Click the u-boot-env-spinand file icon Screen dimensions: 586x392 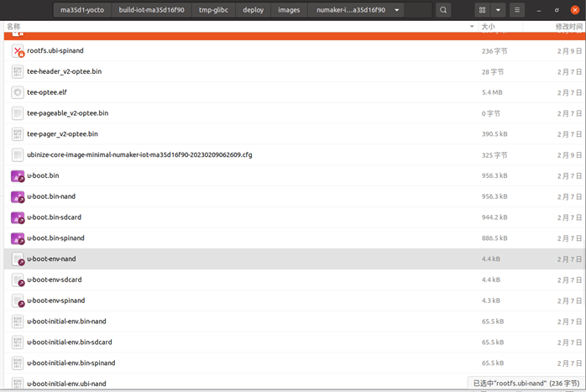coord(18,301)
